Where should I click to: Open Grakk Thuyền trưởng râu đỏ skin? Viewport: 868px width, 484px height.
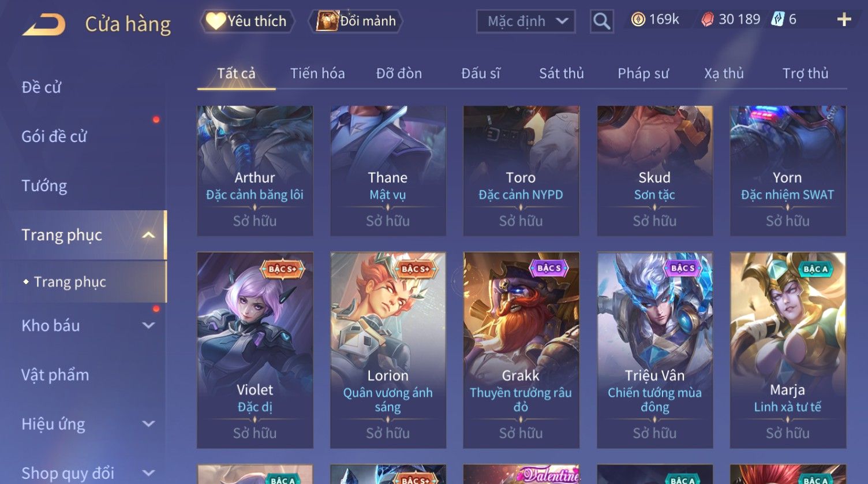pyautogui.click(x=521, y=350)
